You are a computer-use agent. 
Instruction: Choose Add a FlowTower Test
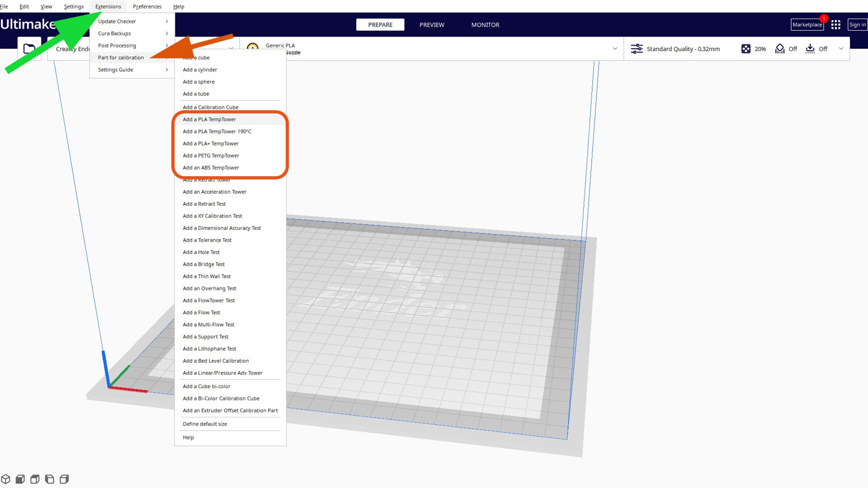tap(230, 300)
